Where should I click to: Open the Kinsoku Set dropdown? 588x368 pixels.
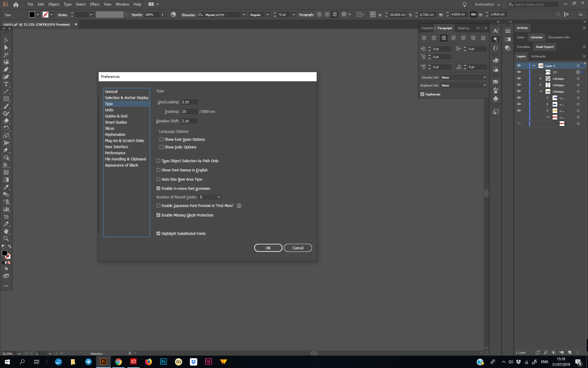click(x=464, y=77)
